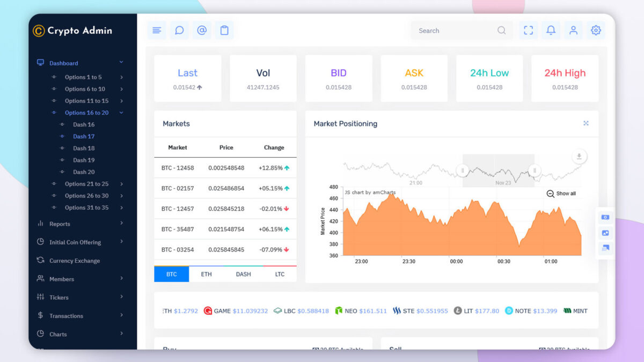Open the settings gear
644x362 pixels.
[596, 30]
